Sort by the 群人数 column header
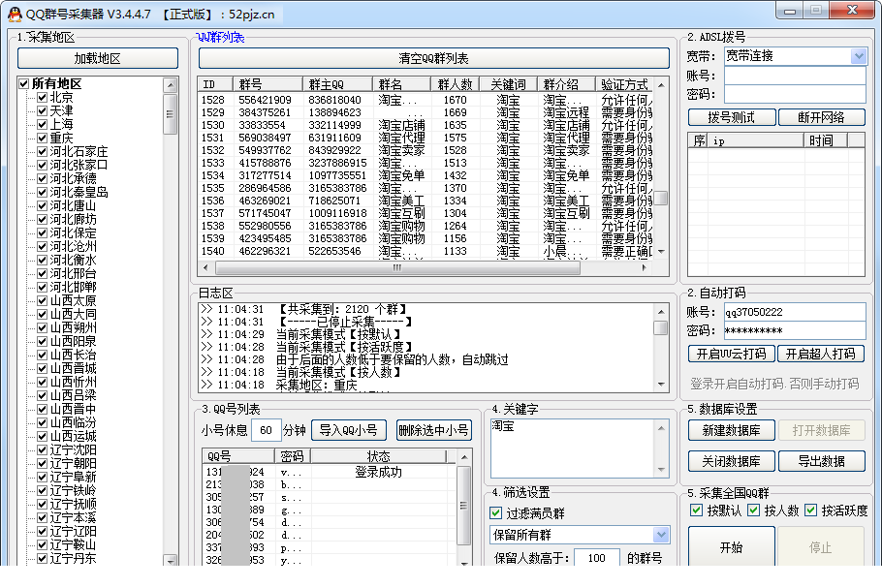Screen dimensions: 882x588 (456, 84)
